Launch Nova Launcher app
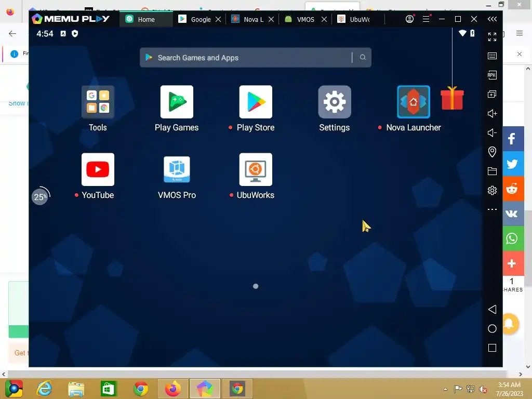Viewport: 532px width, 399px height. (414, 102)
